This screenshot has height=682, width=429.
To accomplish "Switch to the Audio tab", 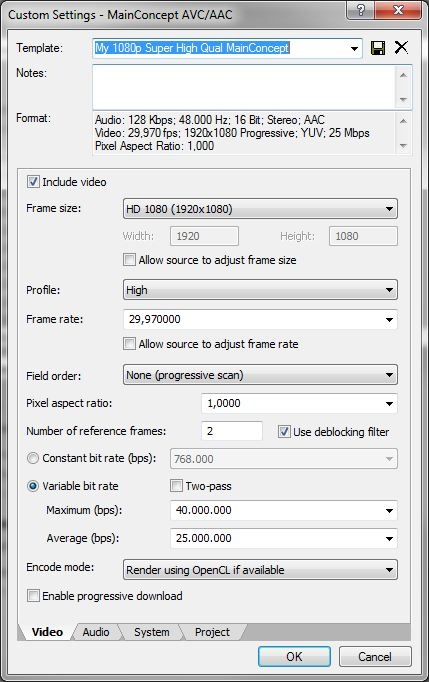I will click(x=96, y=632).
